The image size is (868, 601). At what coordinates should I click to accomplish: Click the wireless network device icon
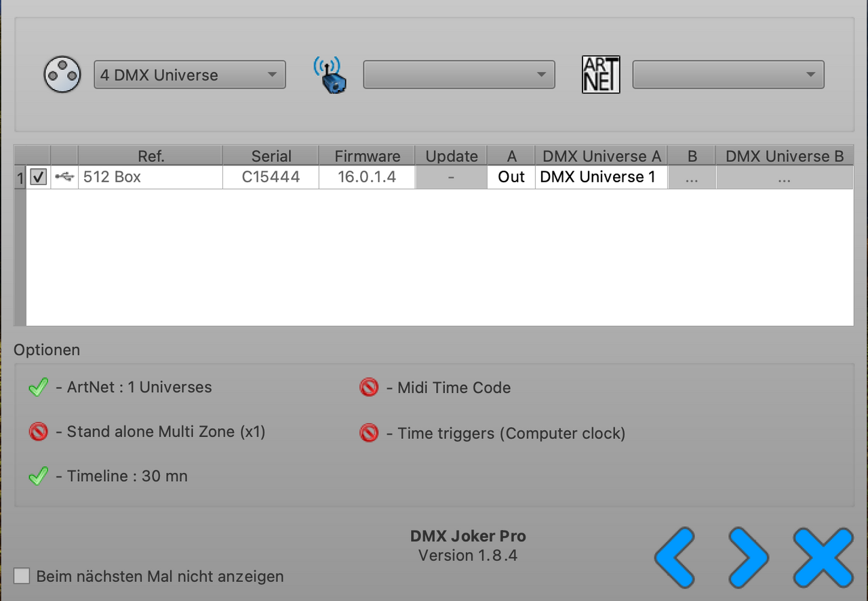pyautogui.click(x=330, y=75)
